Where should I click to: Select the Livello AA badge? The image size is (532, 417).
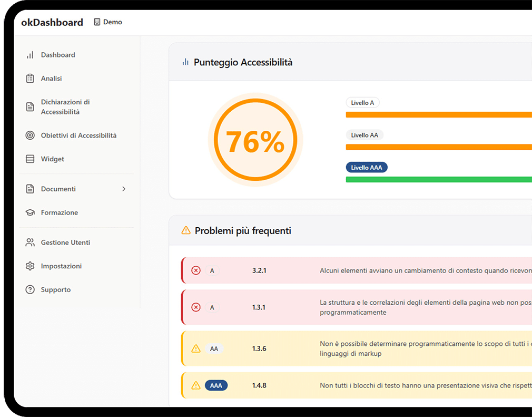pos(364,135)
